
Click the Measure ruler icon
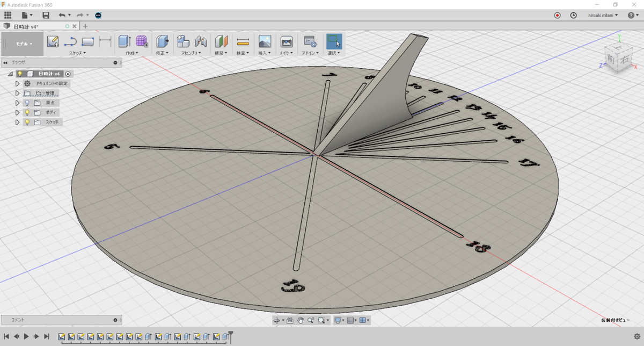[x=243, y=41]
